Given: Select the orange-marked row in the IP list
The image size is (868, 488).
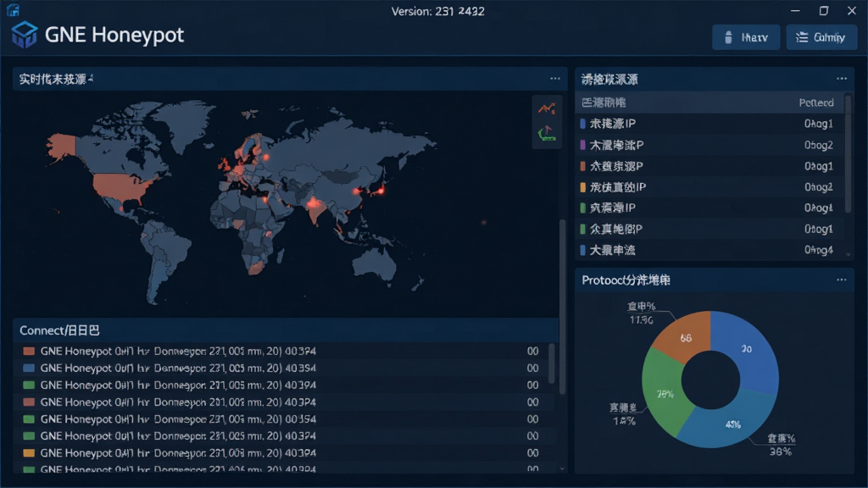Looking at the screenshot, I should point(709,166).
